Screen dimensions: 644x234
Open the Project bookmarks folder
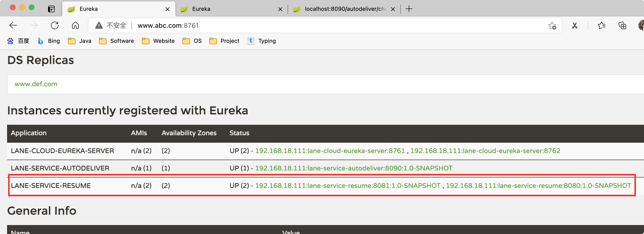click(x=224, y=41)
